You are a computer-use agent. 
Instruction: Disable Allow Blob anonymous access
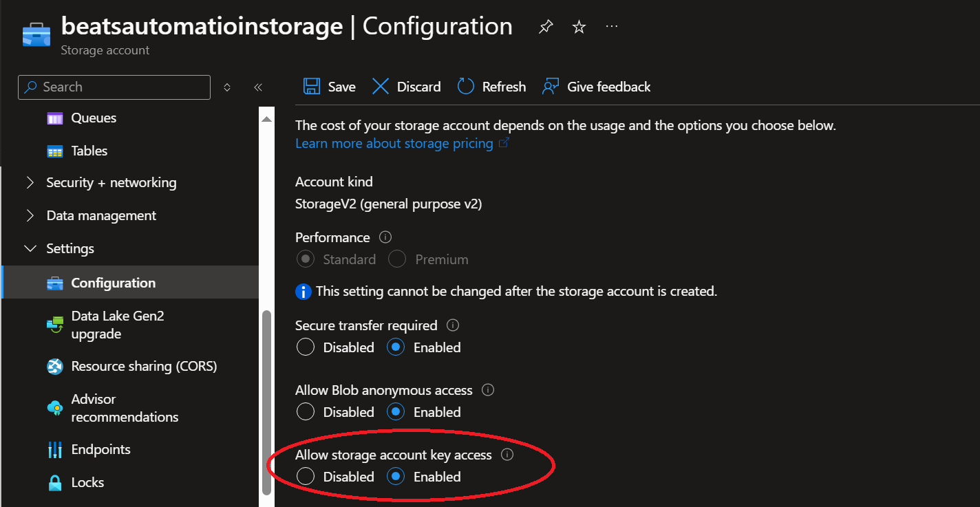[x=306, y=412]
